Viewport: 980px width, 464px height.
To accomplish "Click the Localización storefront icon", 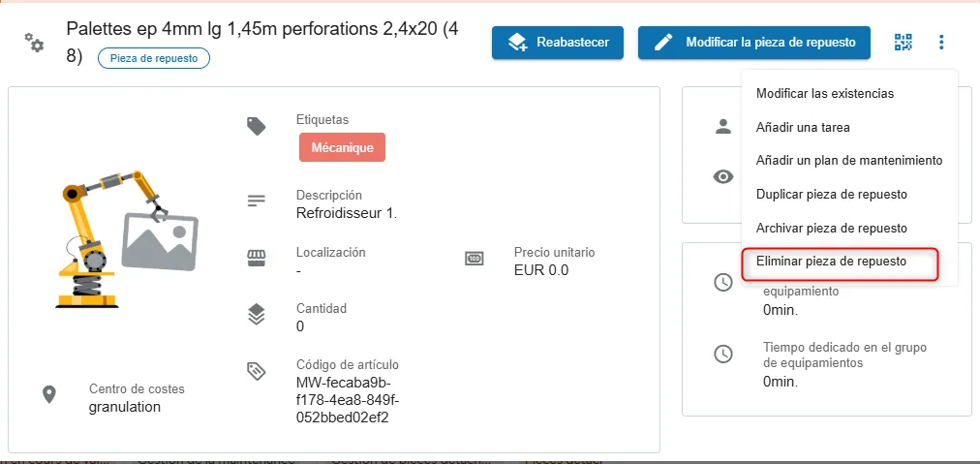I will (x=257, y=258).
